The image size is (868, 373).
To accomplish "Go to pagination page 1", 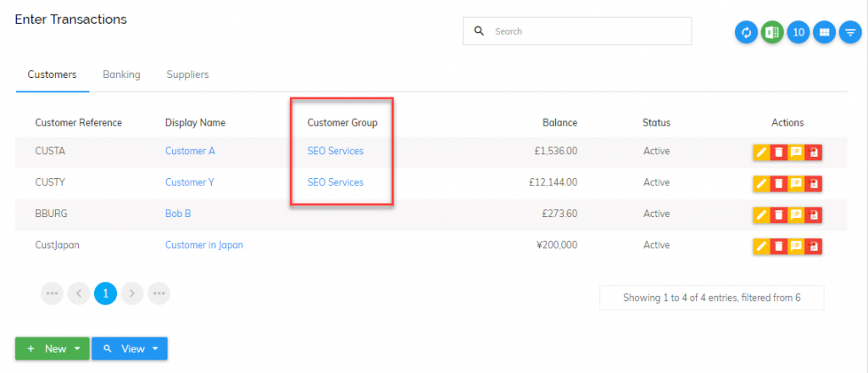I will 106,293.
